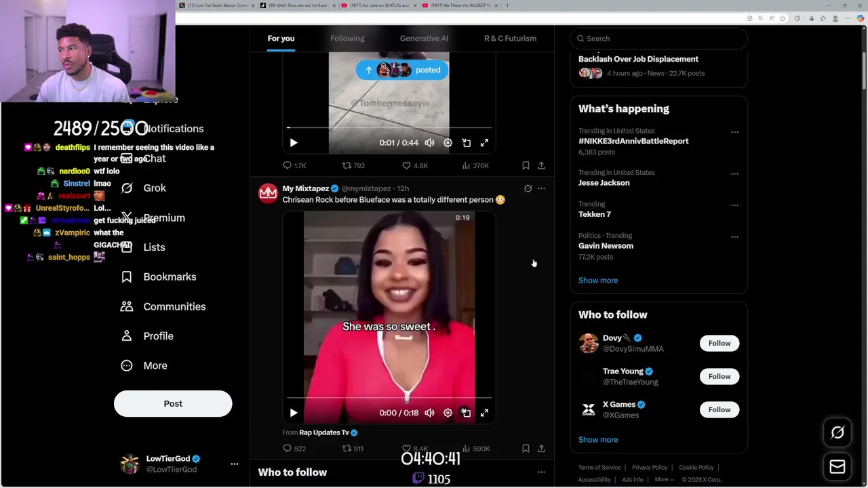Focus the Search field

coord(658,39)
